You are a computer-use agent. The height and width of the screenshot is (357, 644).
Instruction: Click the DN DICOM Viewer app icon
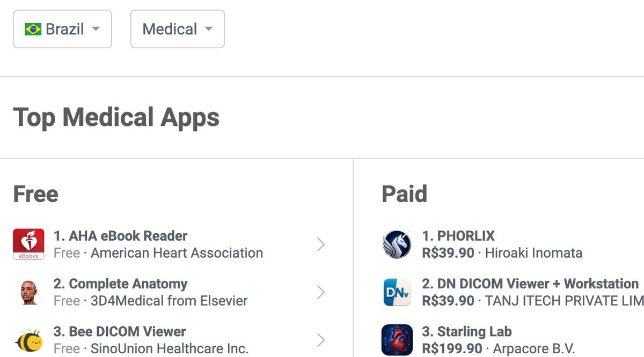click(x=397, y=292)
